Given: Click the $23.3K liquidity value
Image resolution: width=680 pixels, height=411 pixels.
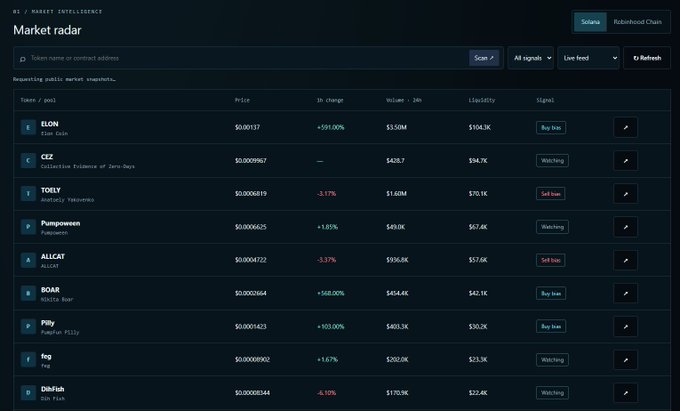Looking at the screenshot, I should coord(478,360).
